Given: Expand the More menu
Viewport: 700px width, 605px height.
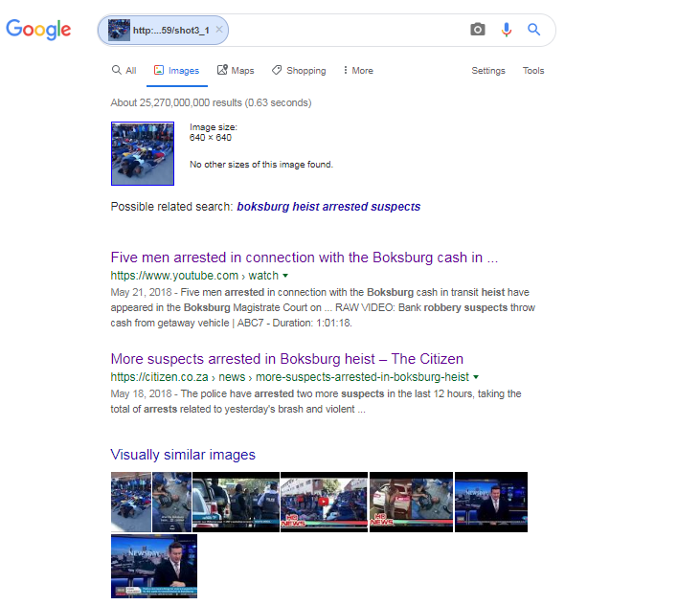Looking at the screenshot, I should tap(358, 71).
